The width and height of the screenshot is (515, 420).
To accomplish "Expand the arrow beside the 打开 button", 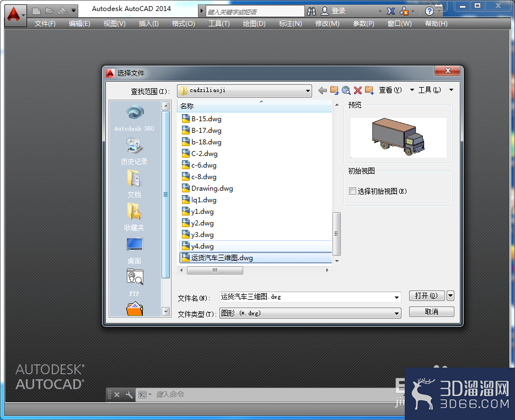I will 450,295.
